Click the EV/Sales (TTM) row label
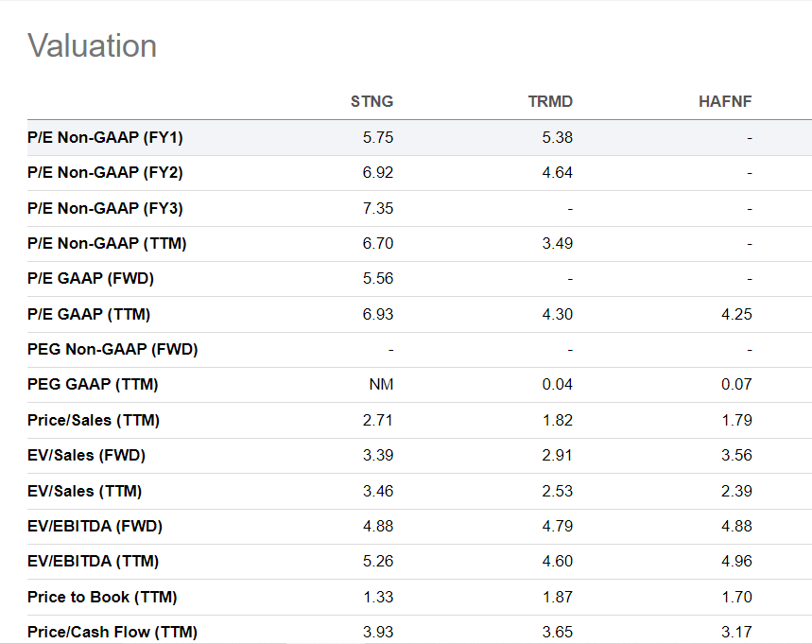812x644 pixels. (85, 491)
